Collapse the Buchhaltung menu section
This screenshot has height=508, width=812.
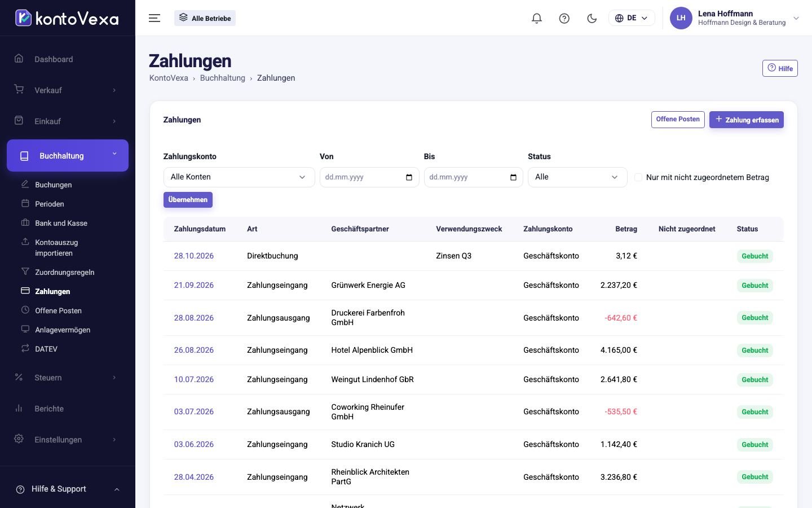(68, 155)
